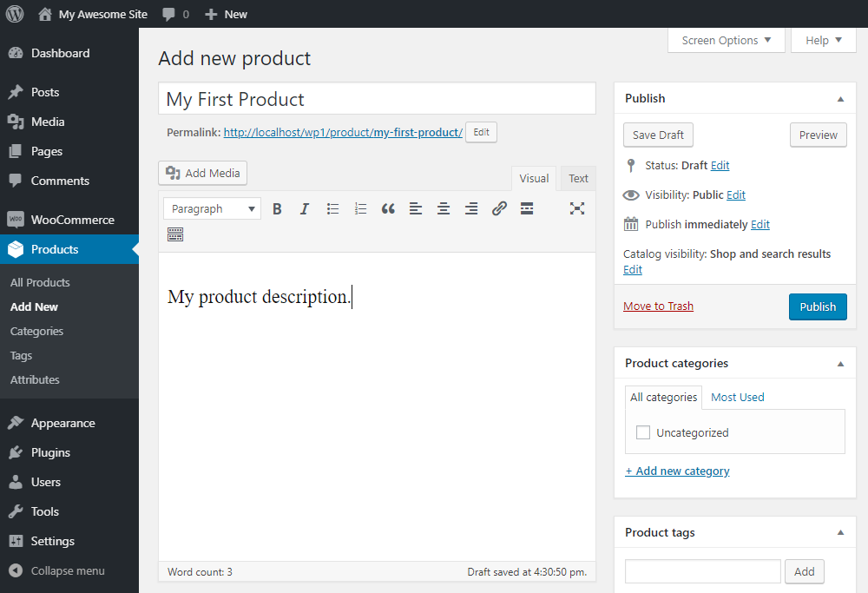This screenshot has width=868, height=593.
Task: Open the Media menu icon
Action: 16,122
